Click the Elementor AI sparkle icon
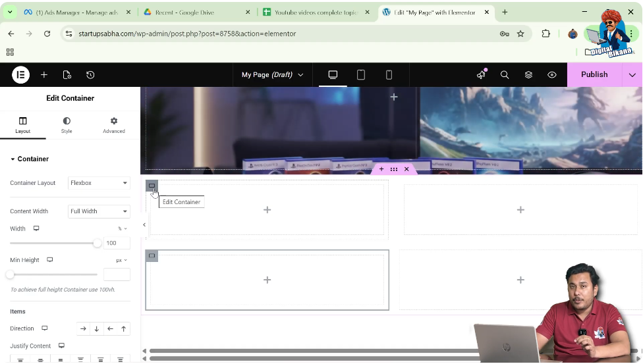 pos(481,75)
